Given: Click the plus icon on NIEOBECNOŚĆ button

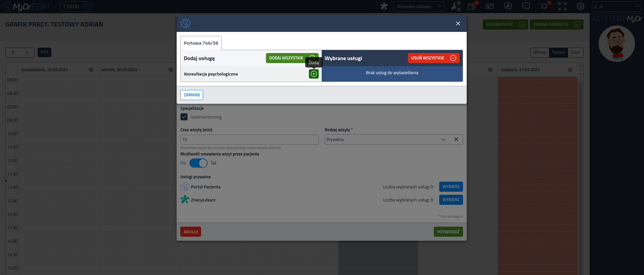Looking at the screenshot, I should pos(522,25).
